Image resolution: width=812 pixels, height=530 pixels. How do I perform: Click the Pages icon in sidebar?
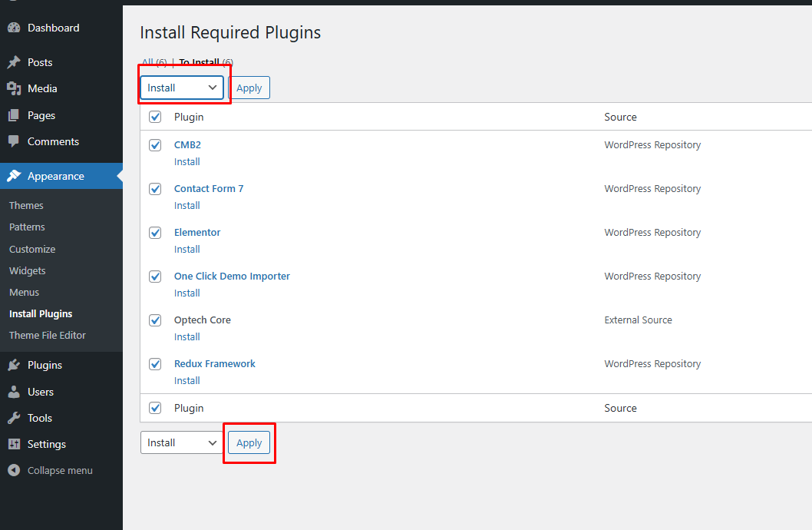click(14, 115)
